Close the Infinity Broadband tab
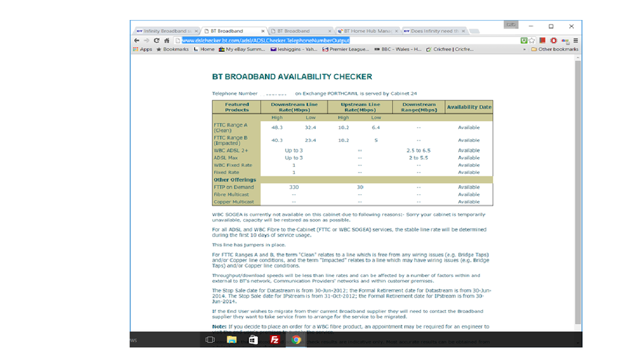Screen dimensions: 644x362 [197, 31]
